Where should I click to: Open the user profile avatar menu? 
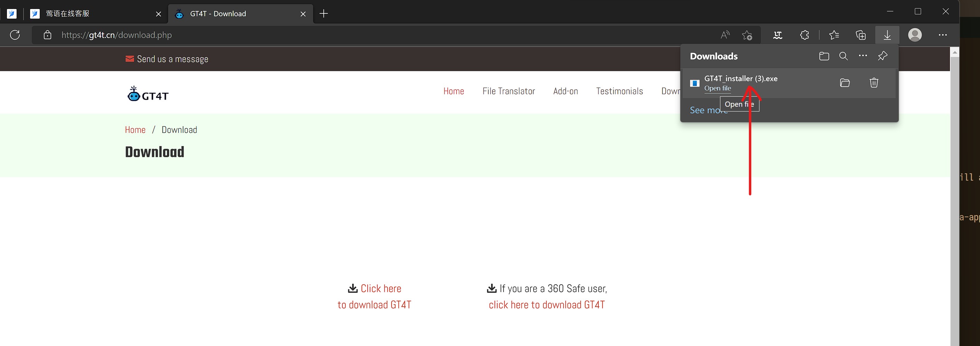pyautogui.click(x=915, y=35)
